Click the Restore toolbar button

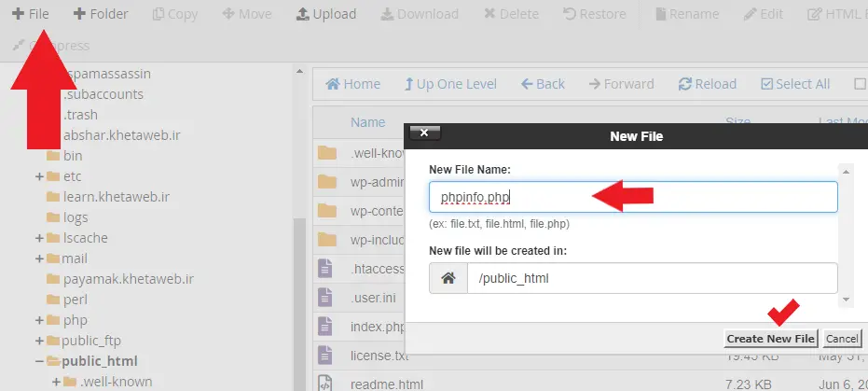point(595,14)
